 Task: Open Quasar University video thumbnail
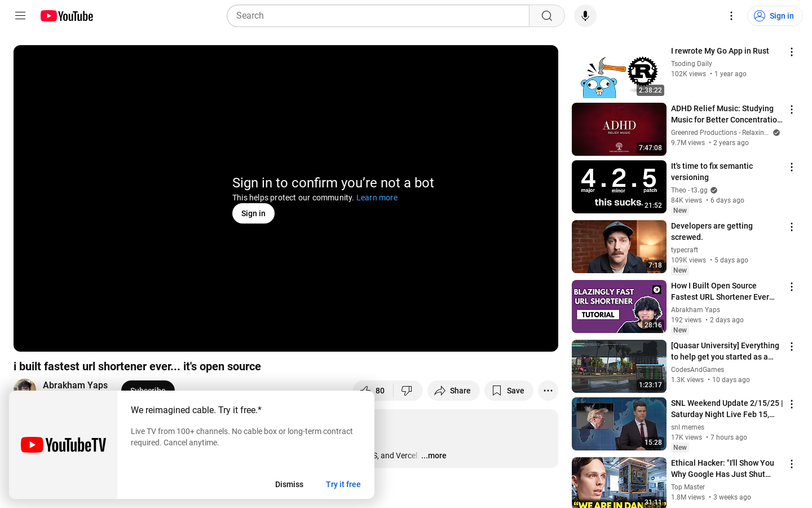click(x=619, y=366)
